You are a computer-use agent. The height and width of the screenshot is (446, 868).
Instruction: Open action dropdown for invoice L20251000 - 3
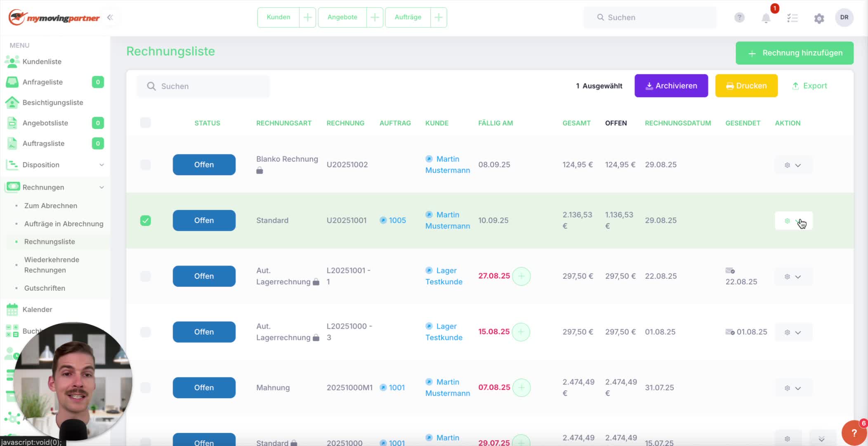click(x=793, y=332)
